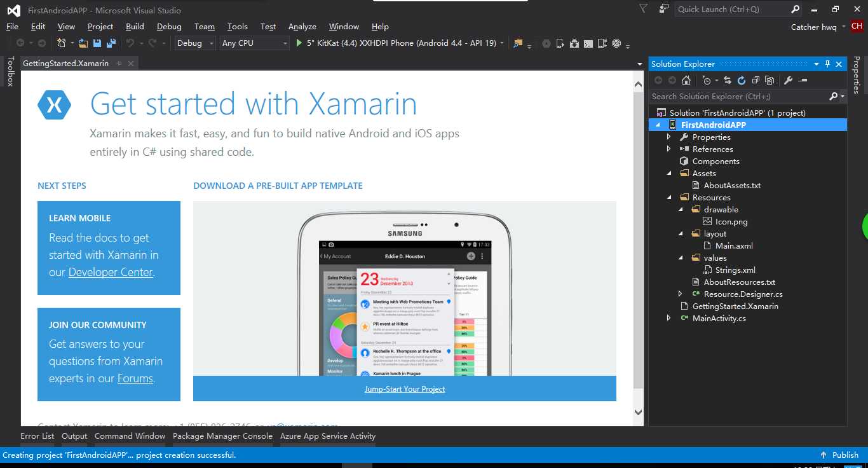Expand the MainActivity.cs node
Screen dimensions: 868x468
pyautogui.click(x=668, y=319)
